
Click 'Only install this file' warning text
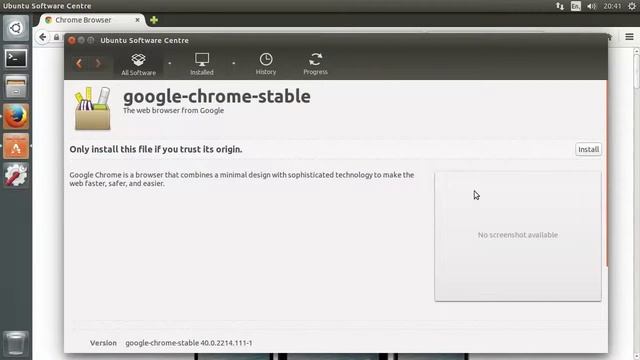156,149
